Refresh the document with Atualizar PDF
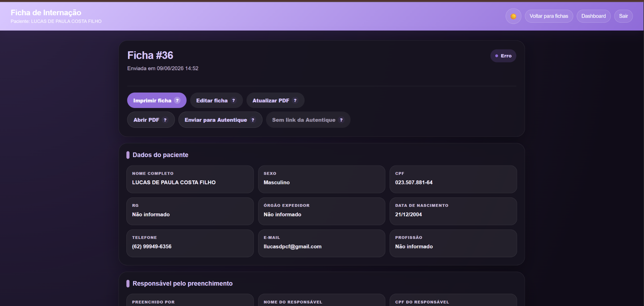 point(275,100)
